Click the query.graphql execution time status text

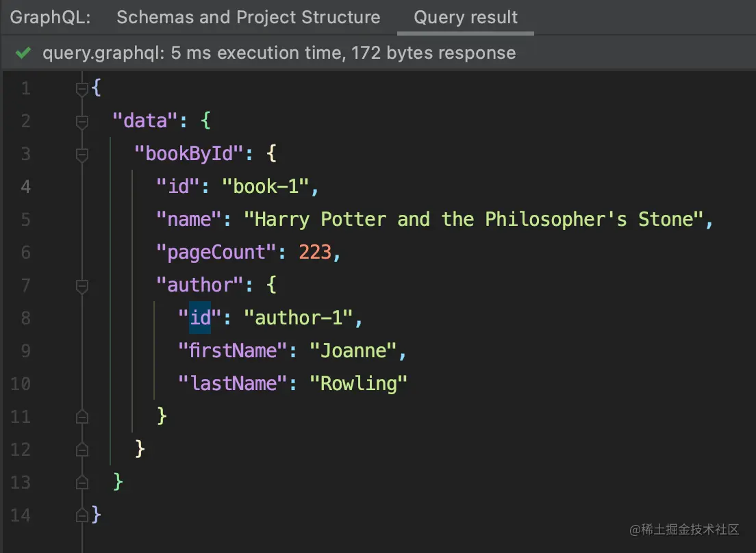279,53
